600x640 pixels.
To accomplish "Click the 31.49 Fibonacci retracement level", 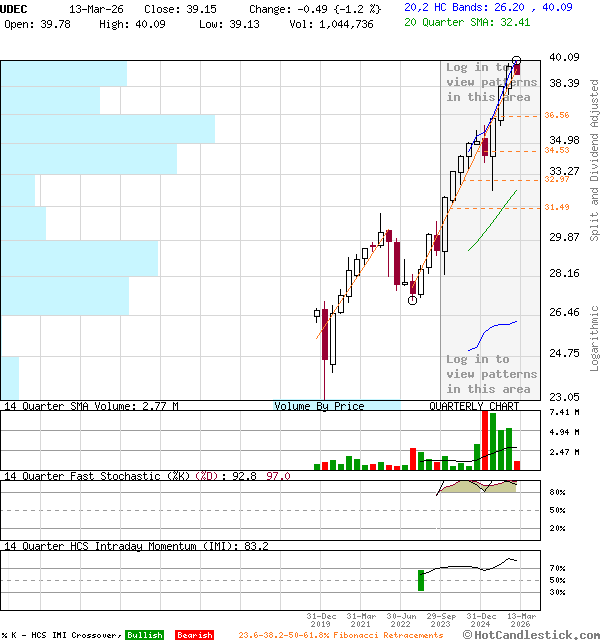I will [x=557, y=207].
